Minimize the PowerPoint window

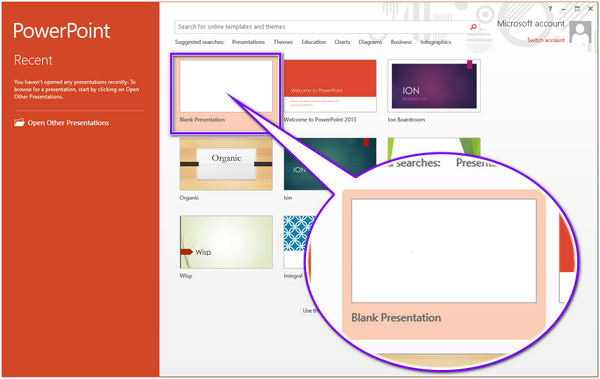click(x=563, y=9)
